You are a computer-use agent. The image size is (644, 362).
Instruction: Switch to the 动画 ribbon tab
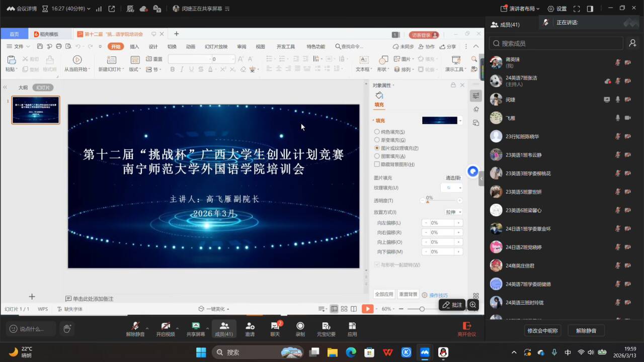point(190,46)
